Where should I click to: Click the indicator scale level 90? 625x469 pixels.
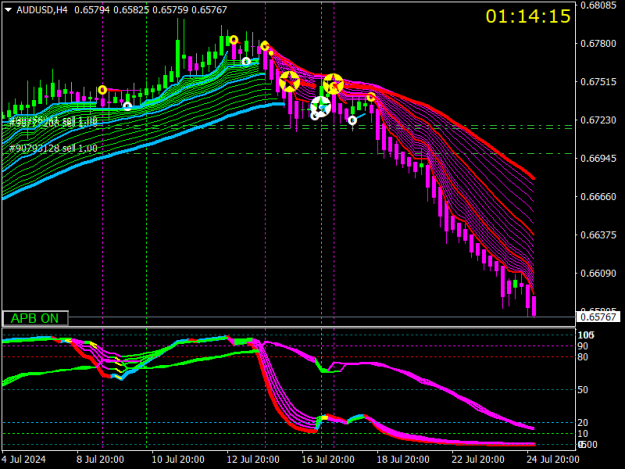[x=583, y=346]
